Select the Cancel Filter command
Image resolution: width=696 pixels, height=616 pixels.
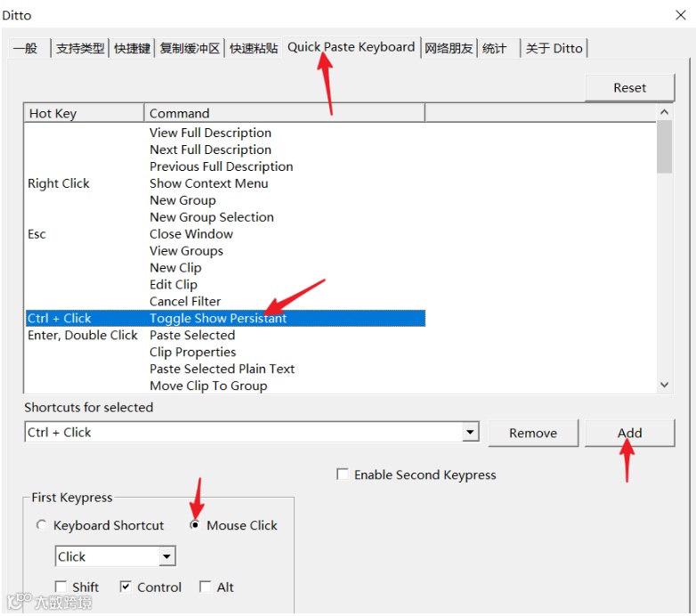(x=225, y=302)
